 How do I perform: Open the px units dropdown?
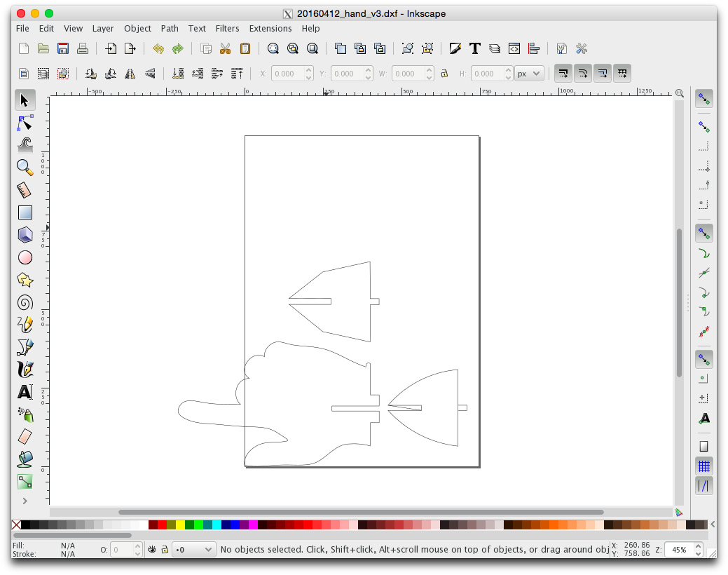pos(529,74)
